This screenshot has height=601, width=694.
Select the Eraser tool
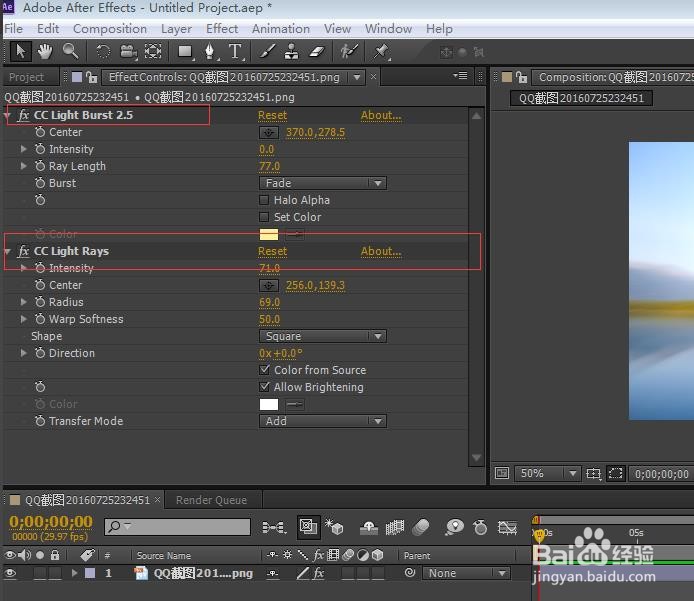(x=316, y=52)
